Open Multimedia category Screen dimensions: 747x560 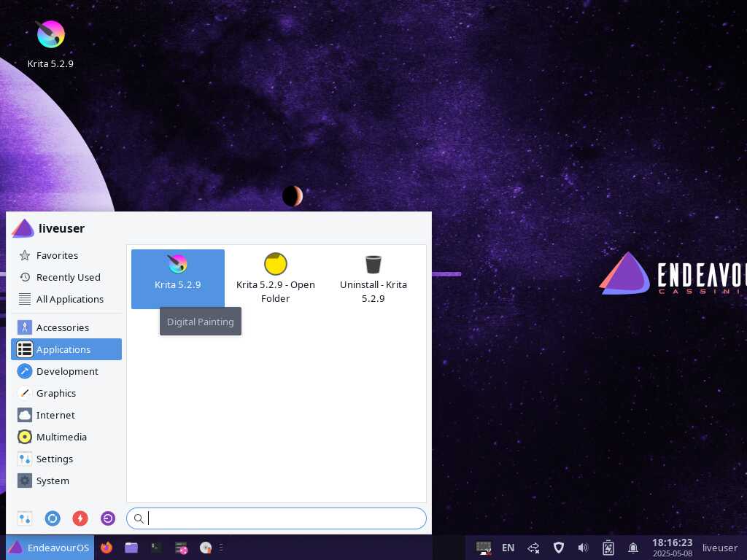[66, 437]
